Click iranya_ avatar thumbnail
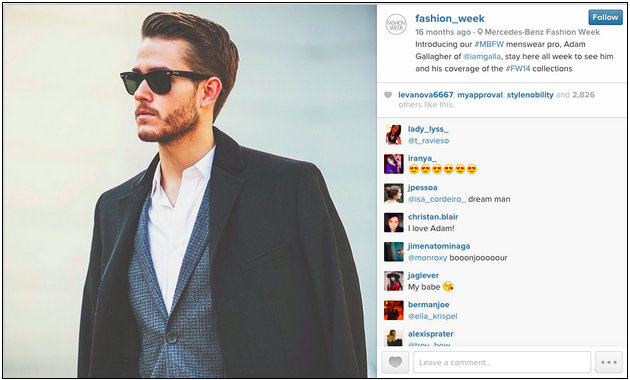This screenshot has height=380, width=630. 393,164
